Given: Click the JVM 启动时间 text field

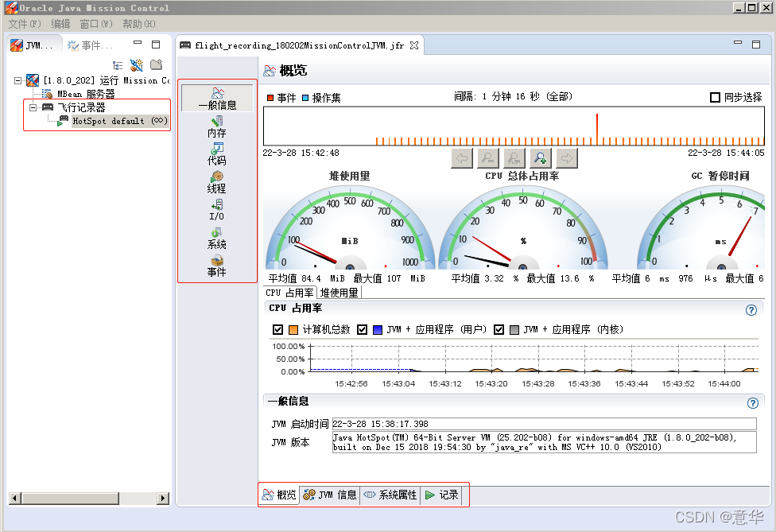Looking at the screenshot, I should pyautogui.click(x=545, y=424).
